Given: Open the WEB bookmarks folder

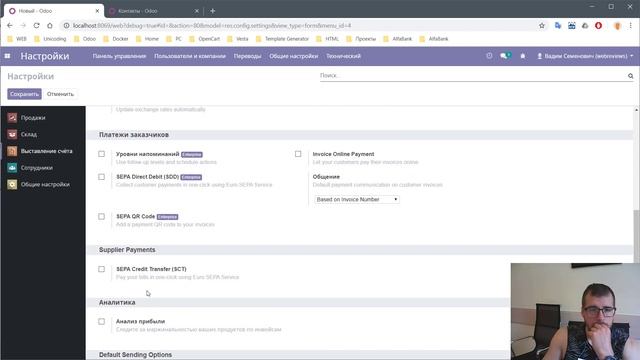Looking at the screenshot, I should 17,39.
